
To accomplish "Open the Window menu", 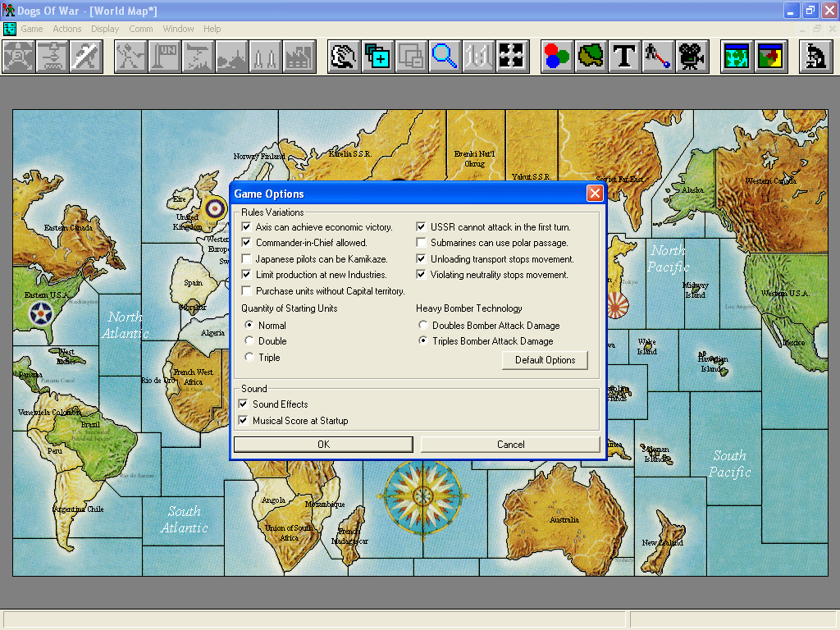I will (x=178, y=29).
